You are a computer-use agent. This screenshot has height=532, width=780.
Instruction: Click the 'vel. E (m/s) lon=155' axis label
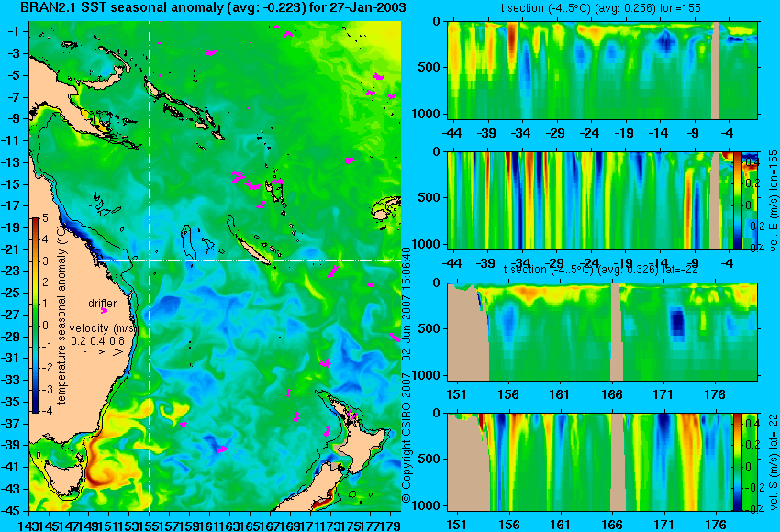pyautogui.click(x=773, y=201)
